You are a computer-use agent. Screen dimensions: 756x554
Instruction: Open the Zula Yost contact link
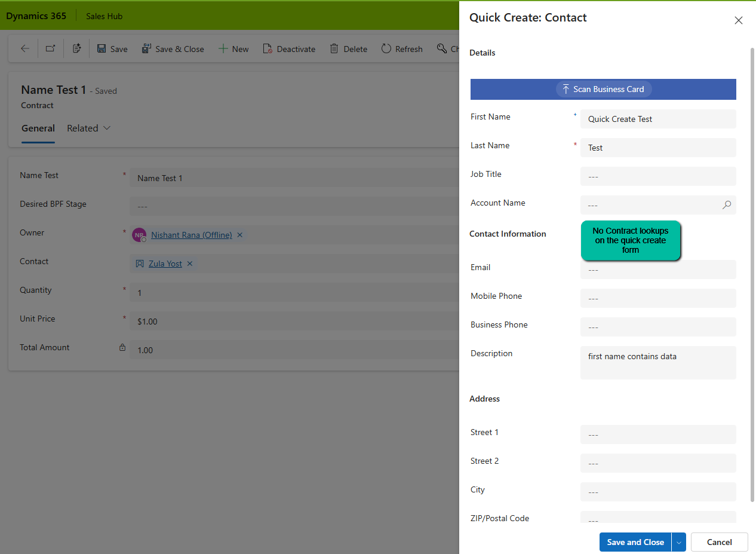(x=164, y=264)
